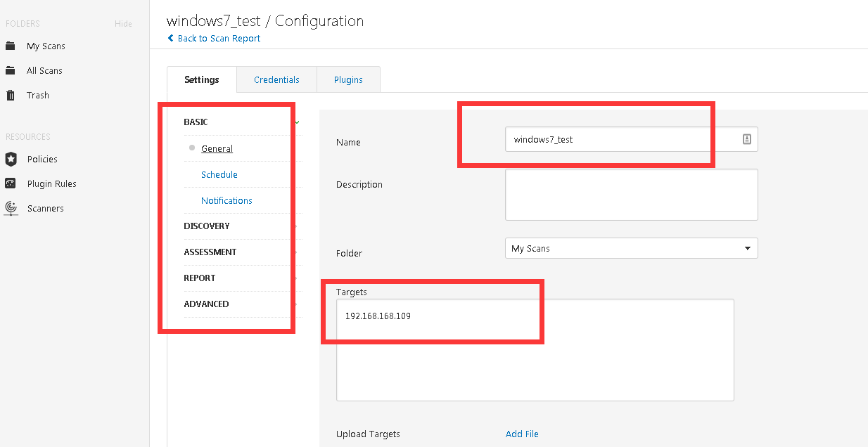Click the Targets text area

535,358
